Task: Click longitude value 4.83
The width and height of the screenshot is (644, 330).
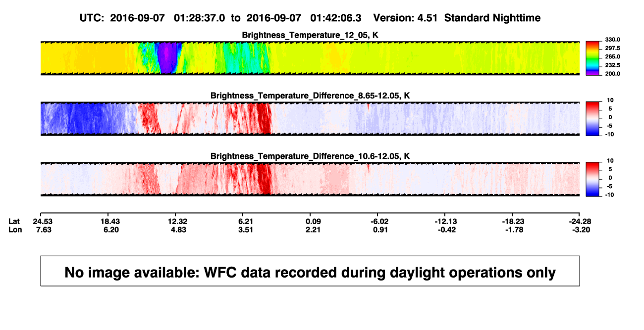Action: (x=177, y=230)
